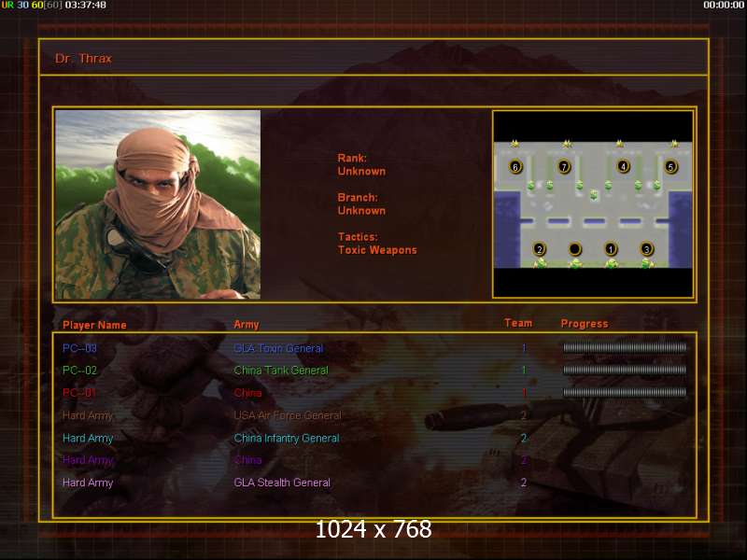
Task: Click the Army column header
Action: [247, 325]
